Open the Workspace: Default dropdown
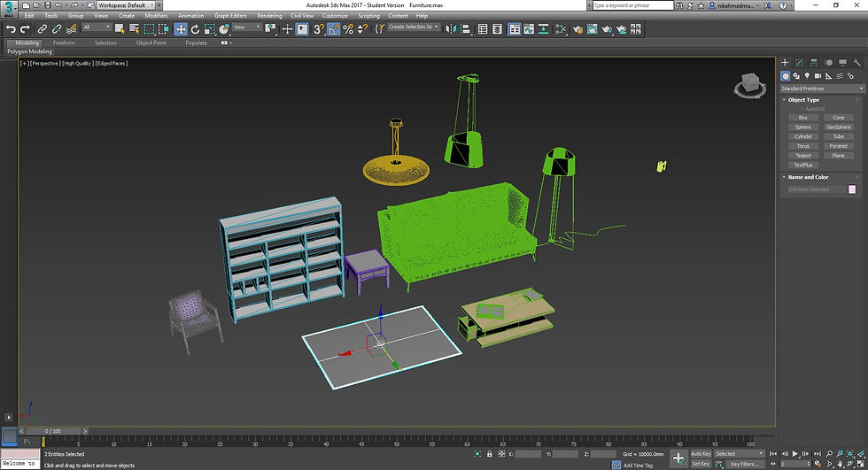Screen dimensions: 868x470 (126, 5)
